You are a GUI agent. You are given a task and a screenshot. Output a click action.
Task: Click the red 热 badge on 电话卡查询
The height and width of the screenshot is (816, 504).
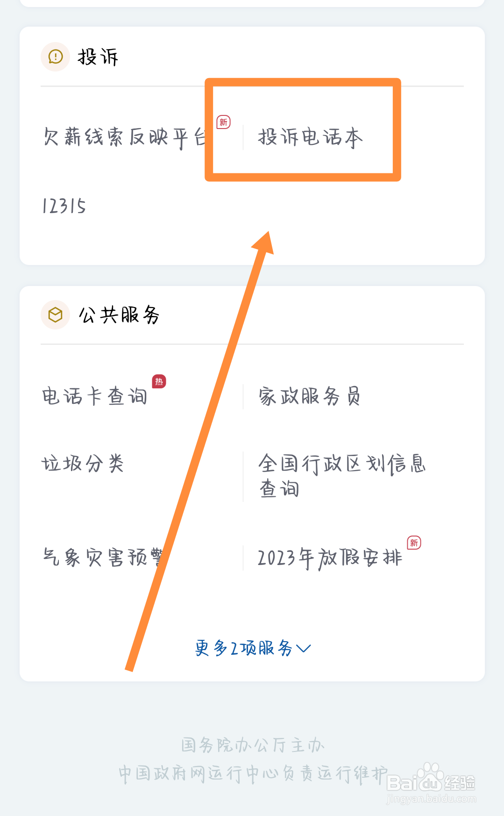pos(159,381)
